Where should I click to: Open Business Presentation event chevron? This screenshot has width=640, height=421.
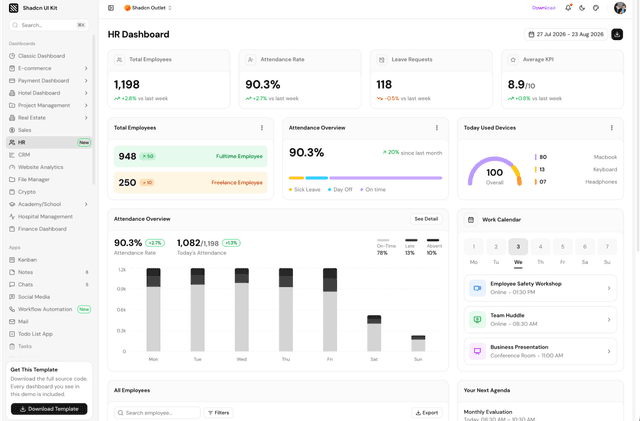click(609, 351)
